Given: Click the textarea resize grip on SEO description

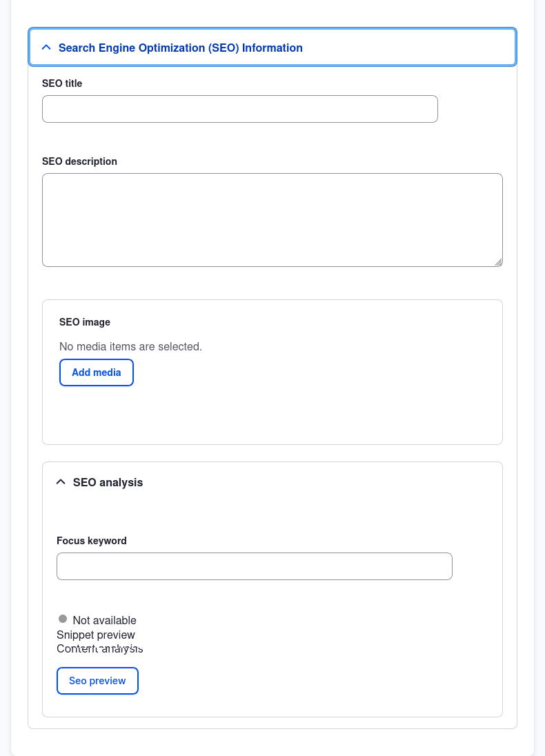Looking at the screenshot, I should [x=498, y=262].
